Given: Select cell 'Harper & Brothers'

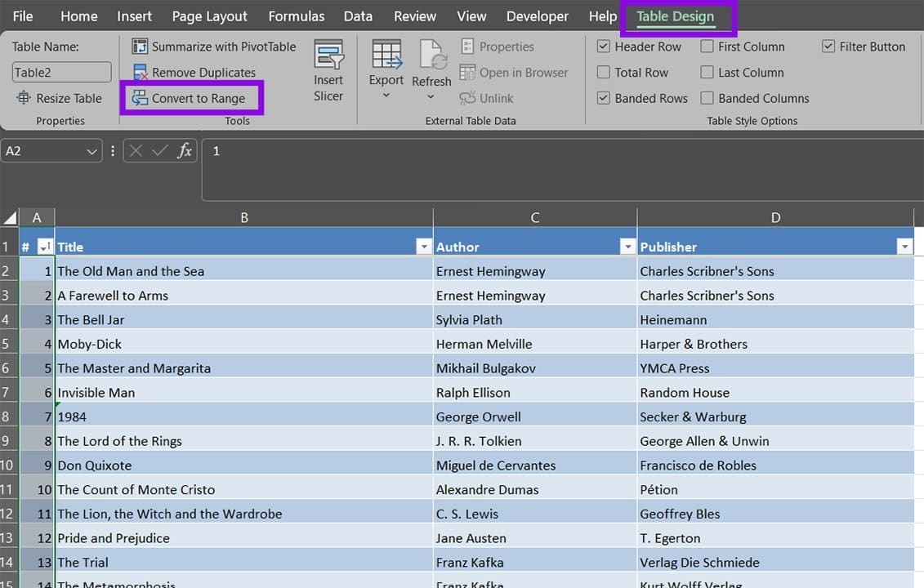Looking at the screenshot, I should pos(775,344).
